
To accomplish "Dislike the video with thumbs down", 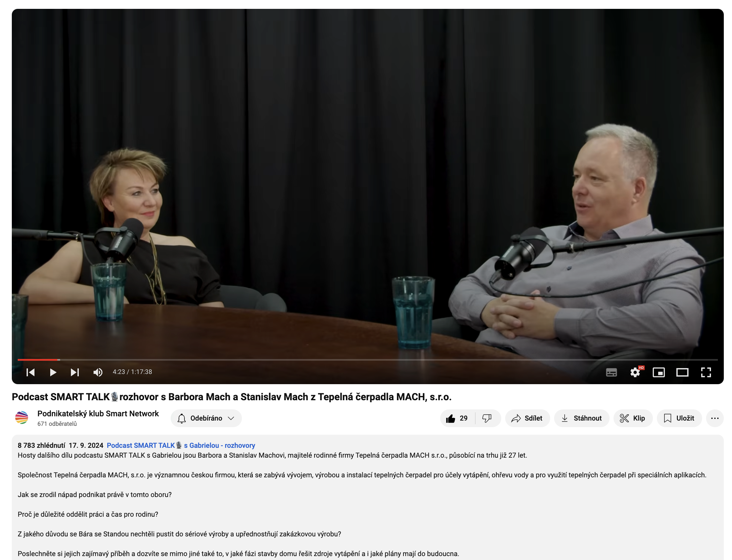I will [486, 418].
